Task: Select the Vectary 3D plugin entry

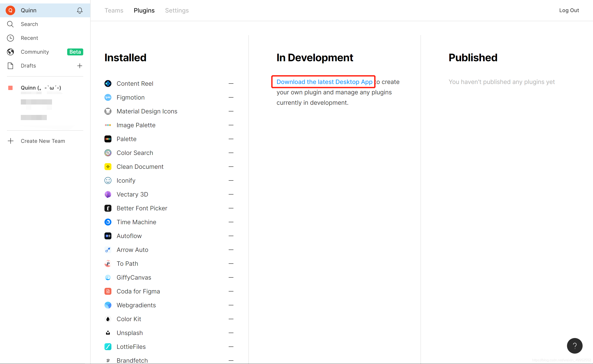Action: [132, 194]
